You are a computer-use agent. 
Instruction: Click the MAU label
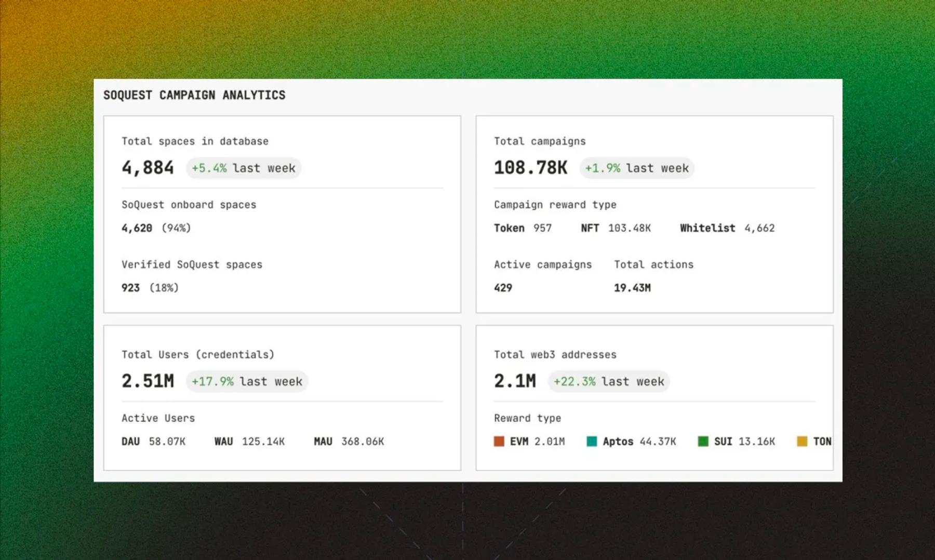coord(323,442)
